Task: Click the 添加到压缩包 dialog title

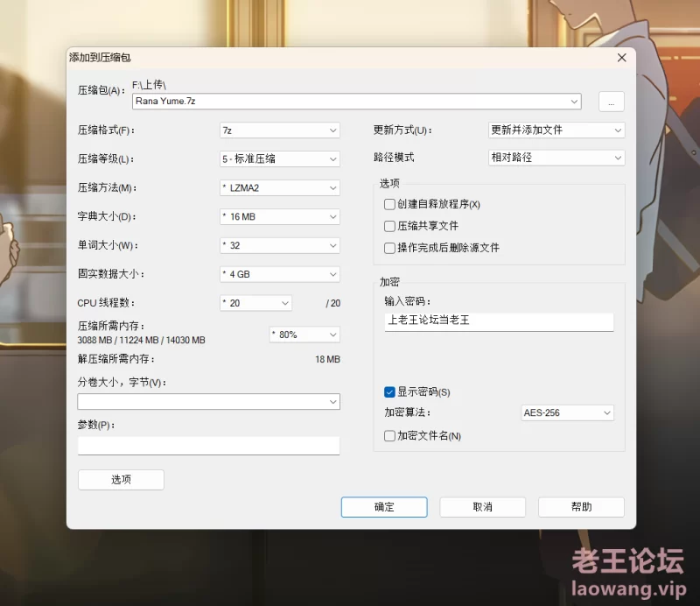Action: 100,58
